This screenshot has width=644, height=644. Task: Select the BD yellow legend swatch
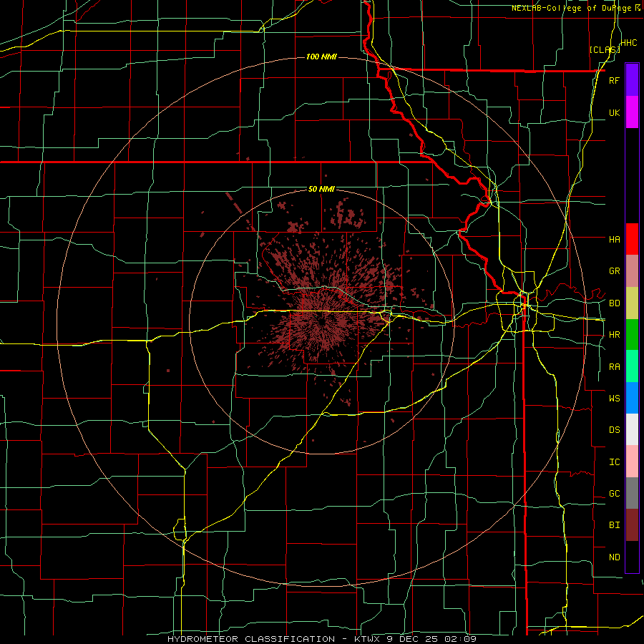pyautogui.click(x=632, y=303)
